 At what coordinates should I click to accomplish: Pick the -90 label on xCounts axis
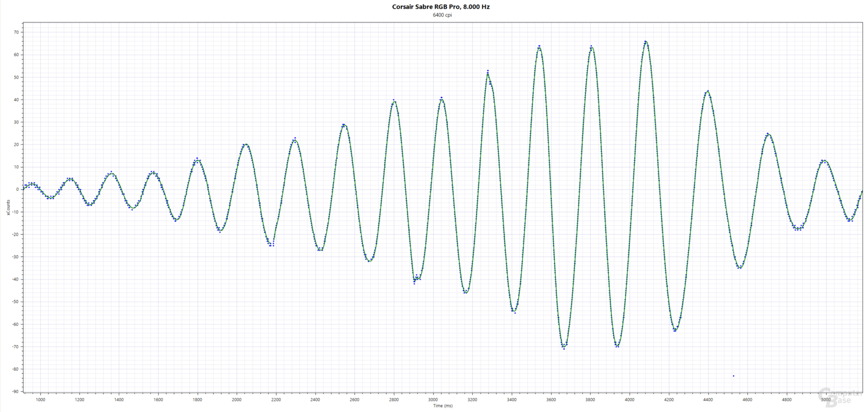(x=16, y=392)
